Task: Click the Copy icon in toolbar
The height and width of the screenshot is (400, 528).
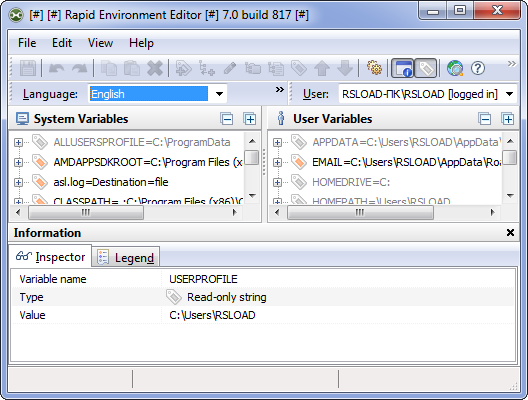Action: coord(109,68)
